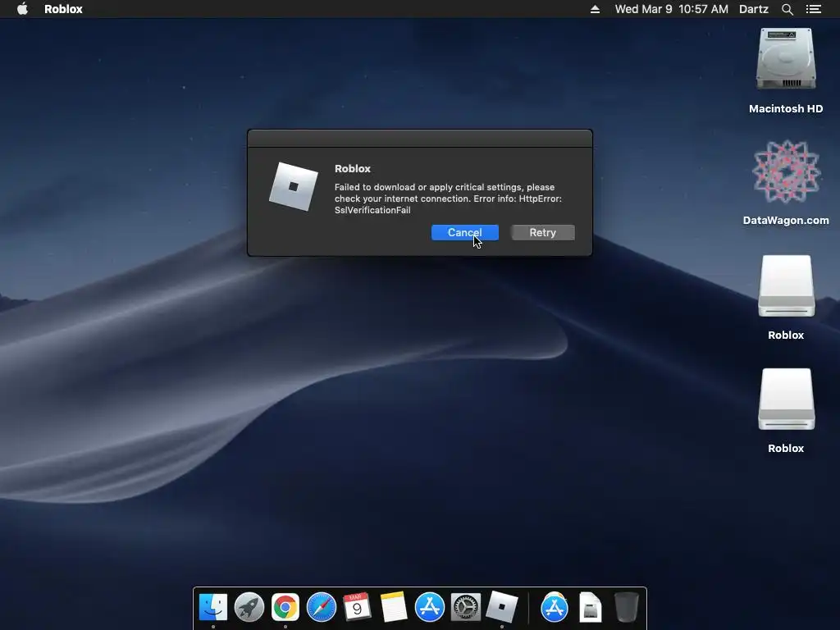Open the Trash in the Dock

(x=626, y=607)
